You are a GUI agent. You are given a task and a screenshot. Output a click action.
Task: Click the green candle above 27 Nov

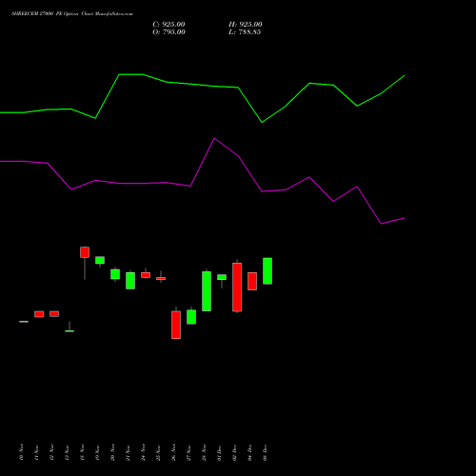(191, 317)
